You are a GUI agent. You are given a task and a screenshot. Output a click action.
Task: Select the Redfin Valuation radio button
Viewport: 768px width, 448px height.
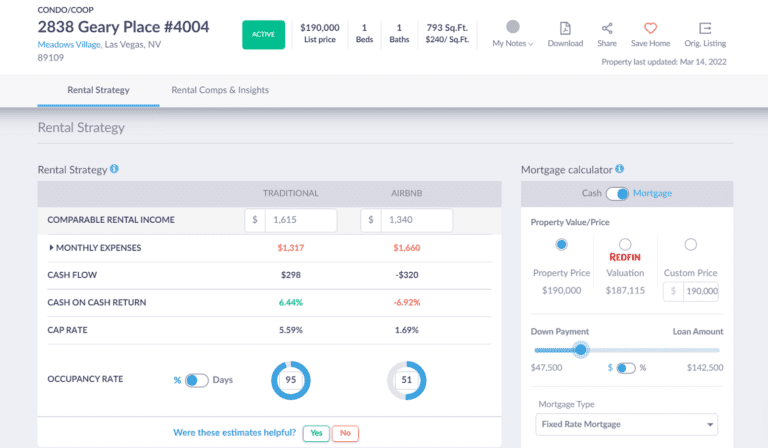[x=625, y=244]
